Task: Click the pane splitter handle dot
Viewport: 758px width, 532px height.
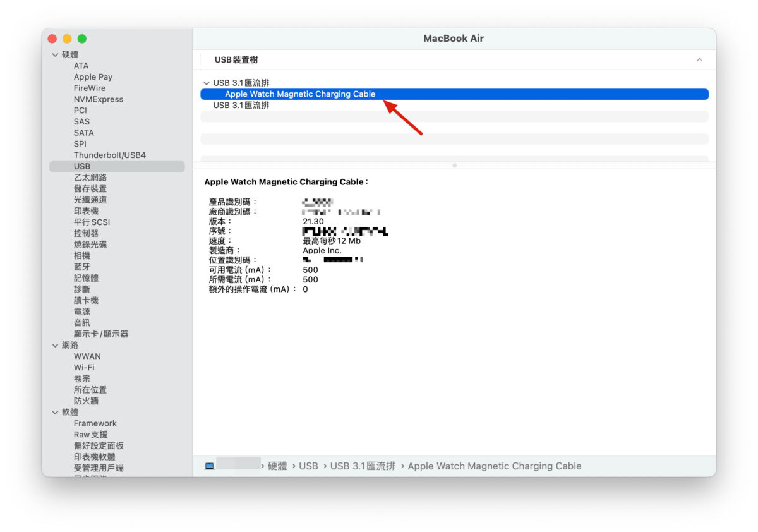Action: click(454, 166)
